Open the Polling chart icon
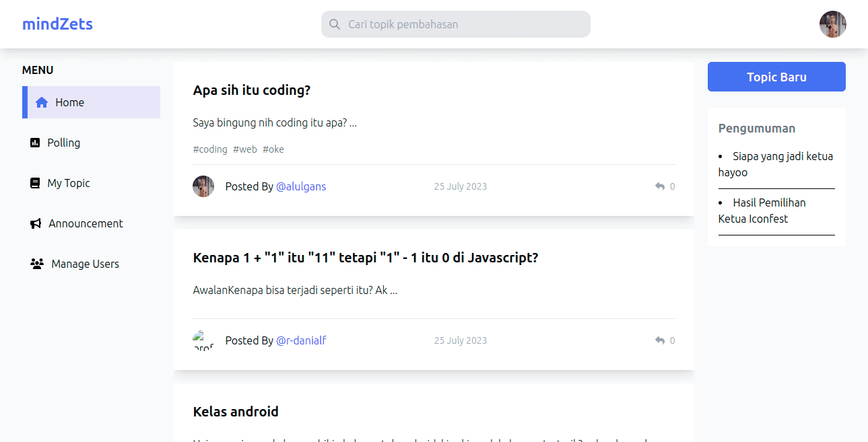Screen dimensions: 868x442 pyautogui.click(x=35, y=143)
